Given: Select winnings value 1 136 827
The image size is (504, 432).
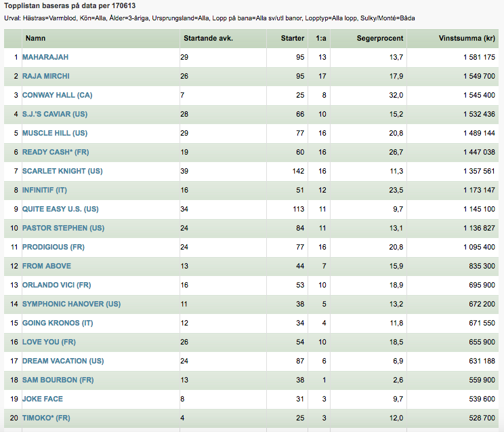Looking at the screenshot, I should pos(479,229).
